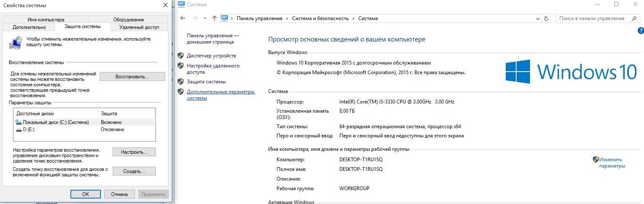Click System window title bar icon
The image size is (644, 204).
(x=181, y=5)
